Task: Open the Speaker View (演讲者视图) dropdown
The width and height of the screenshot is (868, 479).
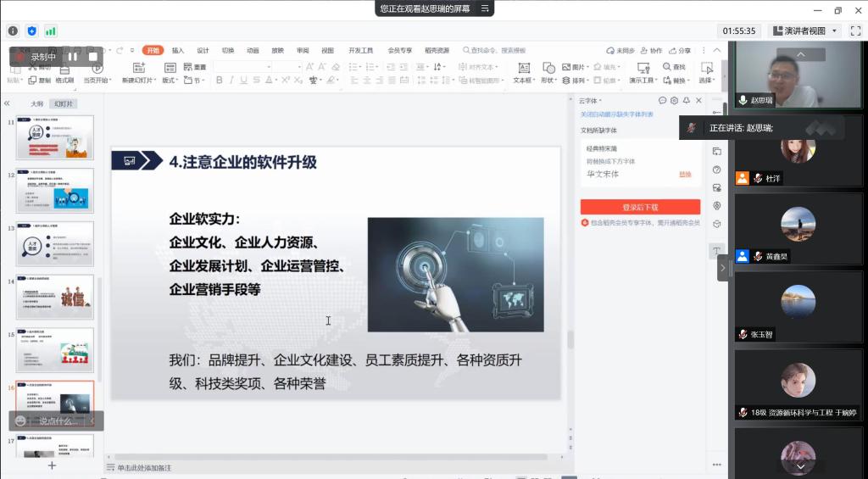Action: click(x=806, y=31)
